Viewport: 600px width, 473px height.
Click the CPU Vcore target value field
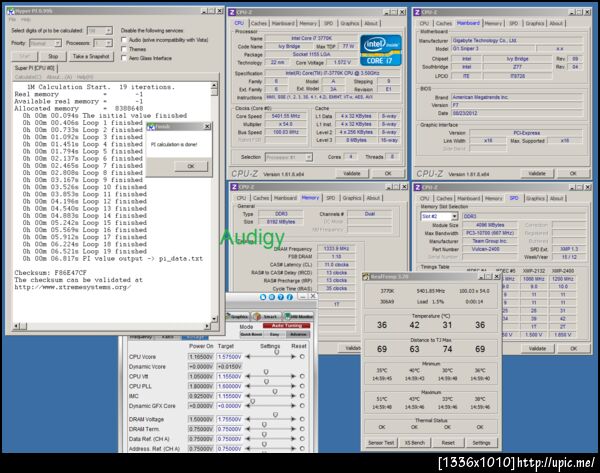point(230,357)
